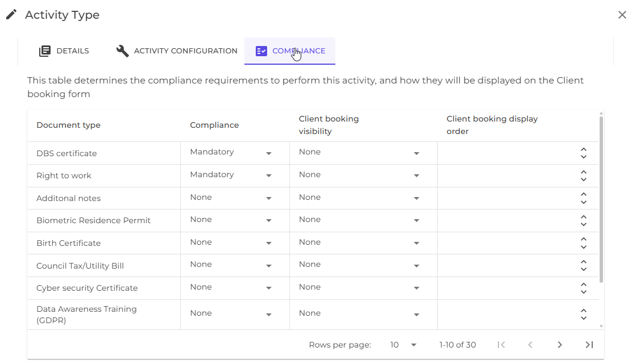This screenshot has width=632, height=364.
Task: Click the pencil edit icon beside Activity Type
Action: coord(11,15)
